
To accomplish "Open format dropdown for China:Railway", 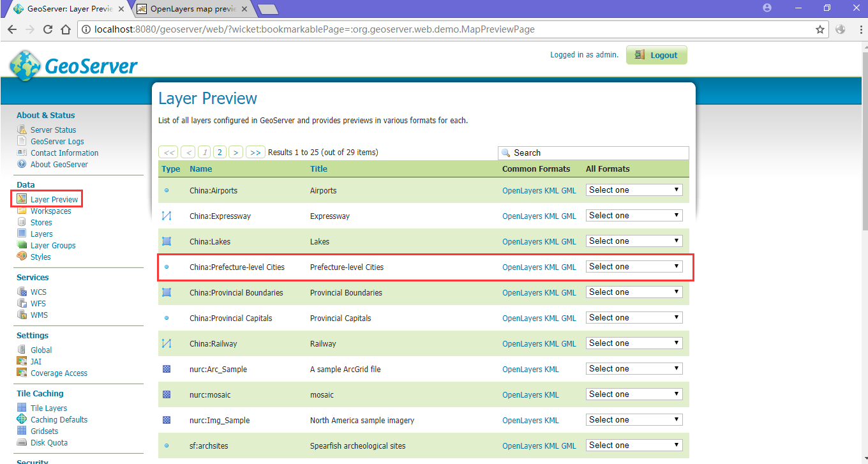I will point(634,343).
